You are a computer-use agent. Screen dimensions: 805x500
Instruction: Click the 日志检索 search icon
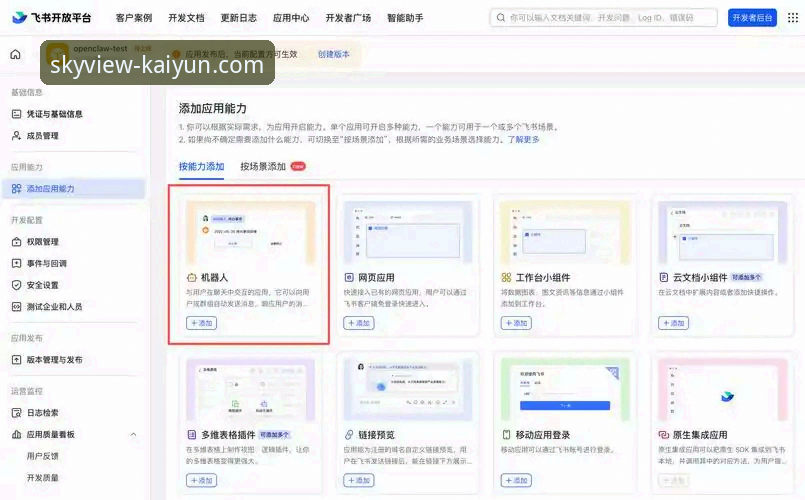pos(16,413)
